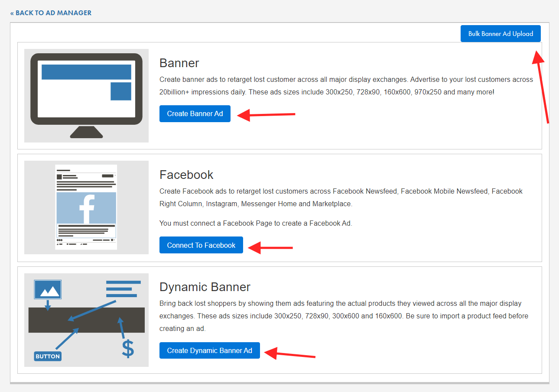Click the 'You must connect a Facebook Page' notice
The width and height of the screenshot is (559, 392).
[256, 224]
